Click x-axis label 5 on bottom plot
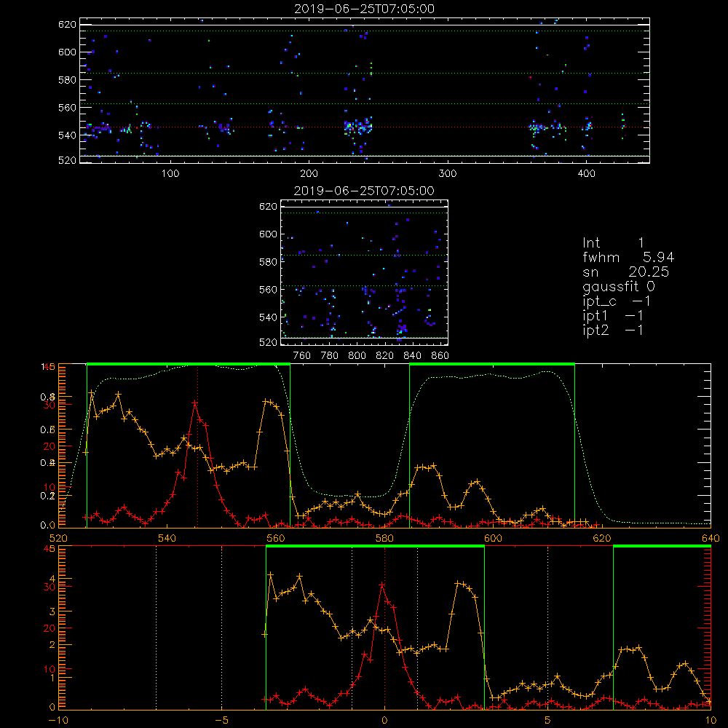 (548, 721)
